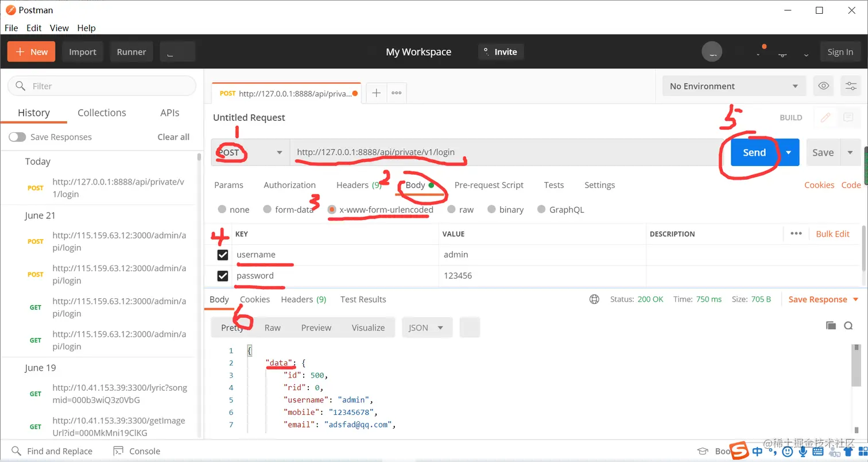Click the pencil edit icon beside BUILD
Screen dimensions: 868x462
coord(826,117)
